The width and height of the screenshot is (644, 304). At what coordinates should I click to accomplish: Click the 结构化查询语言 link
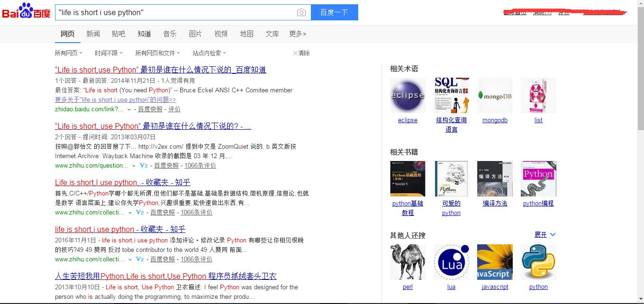pyautogui.click(x=451, y=125)
